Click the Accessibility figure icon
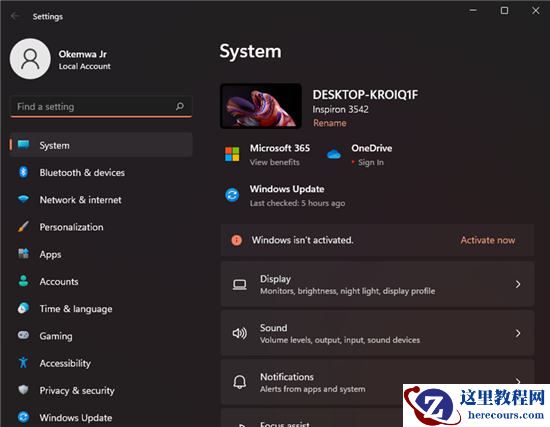550x427 pixels. coord(24,362)
